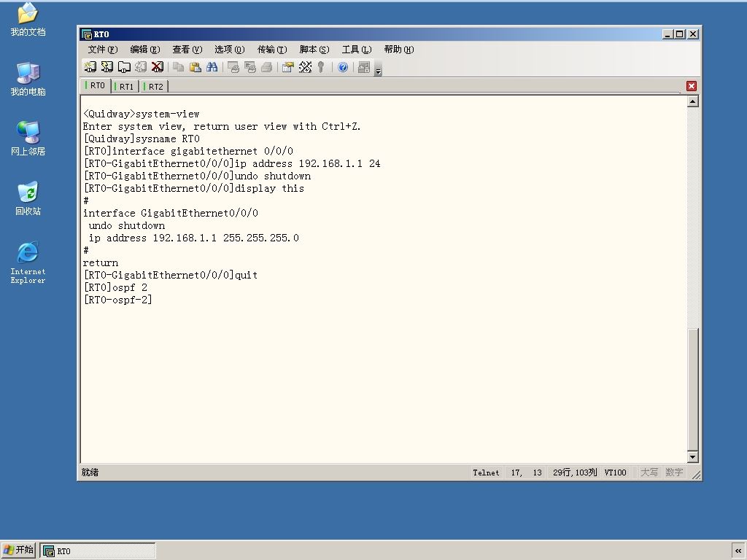
Task: Click the grayed Print icon
Action: pos(267,67)
